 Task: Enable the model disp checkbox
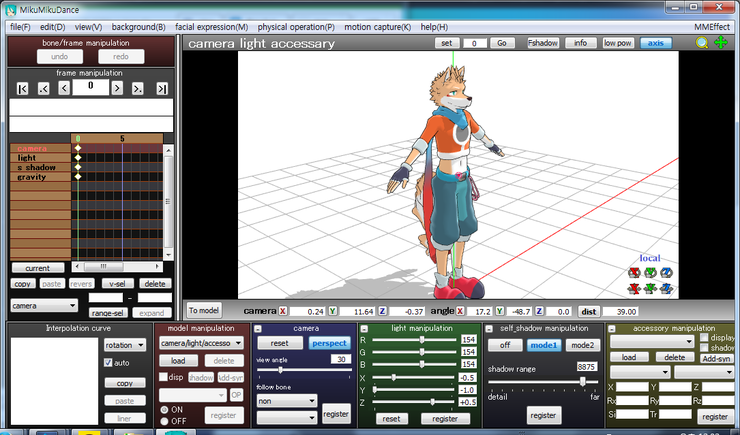(163, 377)
